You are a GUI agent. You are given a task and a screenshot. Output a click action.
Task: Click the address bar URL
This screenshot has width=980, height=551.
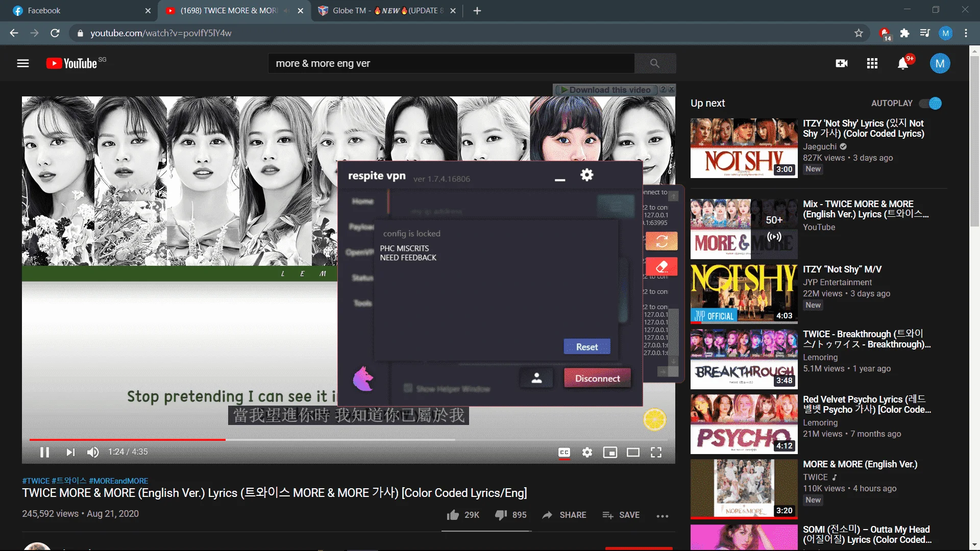[161, 33]
